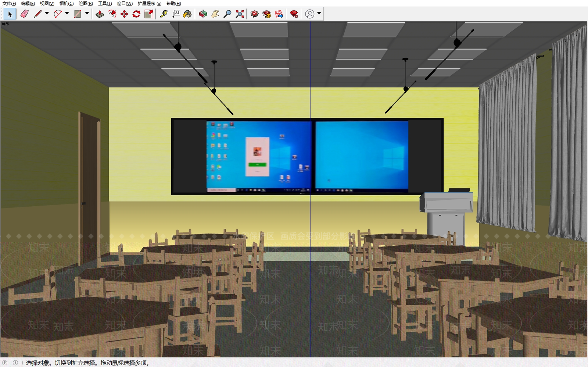Image resolution: width=588 pixels, height=367 pixels.
Task: Click the left display screen in model
Action: coord(258,157)
